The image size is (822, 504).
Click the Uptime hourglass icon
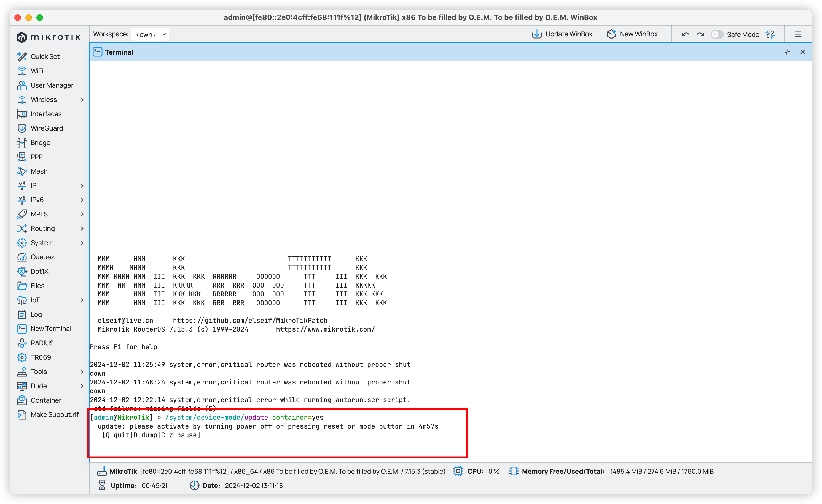pos(102,485)
